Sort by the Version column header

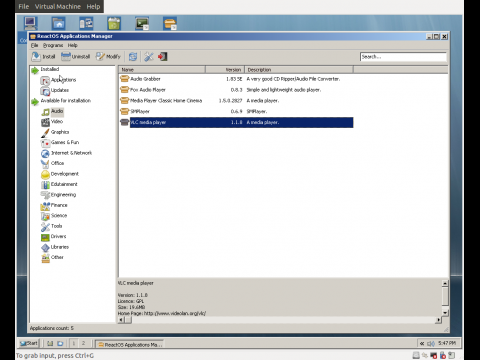pos(225,70)
